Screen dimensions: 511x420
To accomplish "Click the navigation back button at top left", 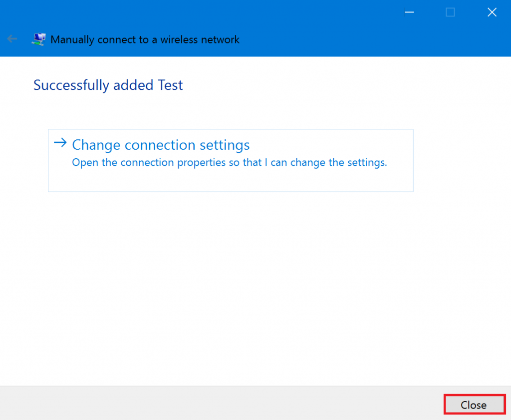I will [11, 39].
